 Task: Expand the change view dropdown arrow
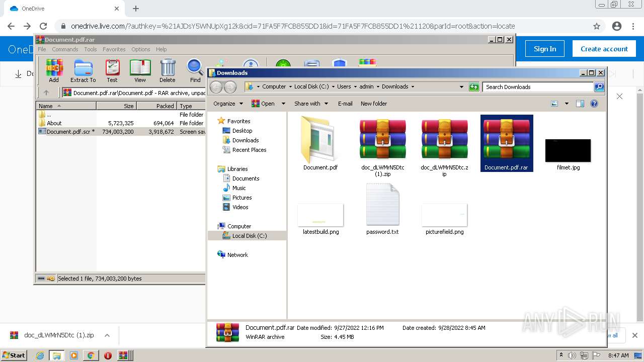click(567, 104)
